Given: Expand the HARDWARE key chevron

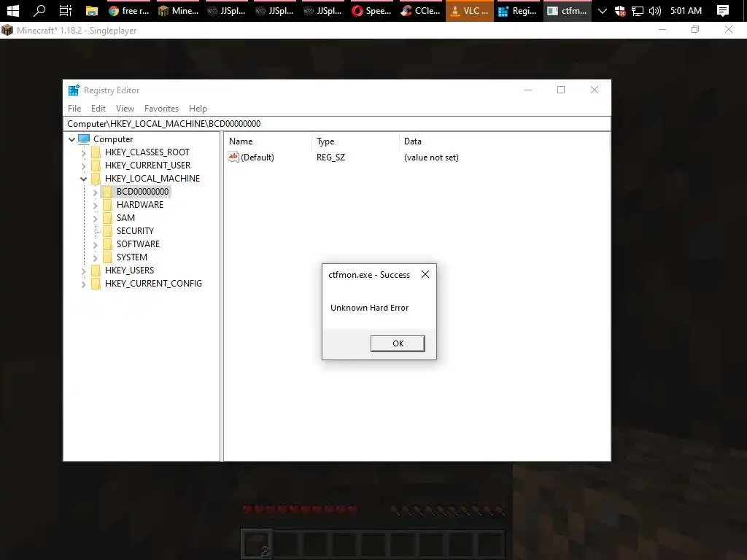Looking at the screenshot, I should tap(95, 205).
